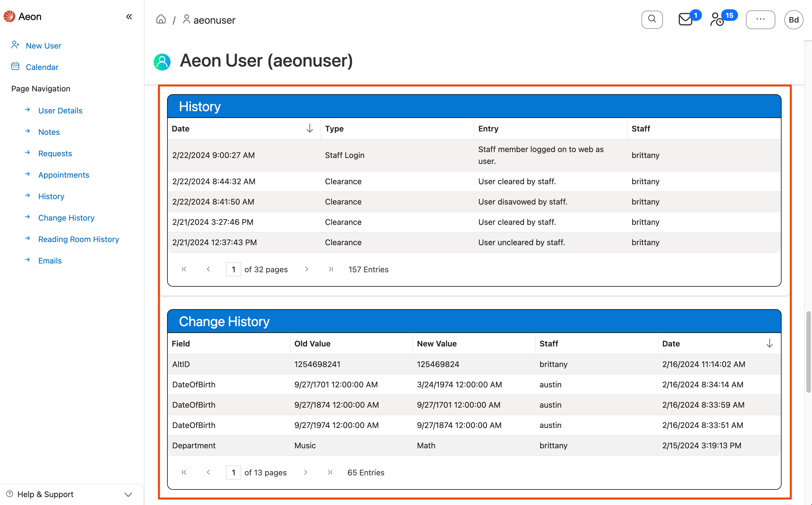Toggle sort order on History Date column
812x505 pixels.
click(x=309, y=128)
